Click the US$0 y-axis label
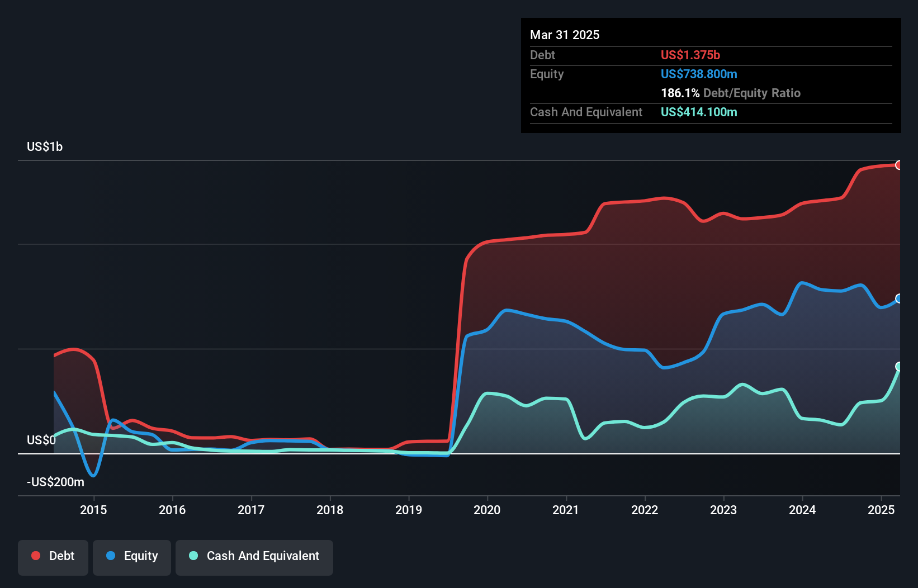Screen dimensions: 918x588 (41, 440)
